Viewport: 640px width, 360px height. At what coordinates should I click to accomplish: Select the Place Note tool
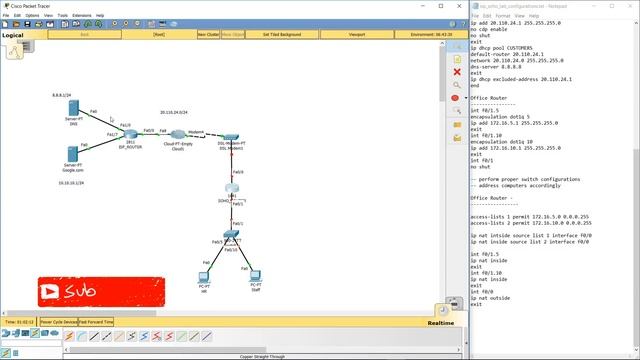coord(457,59)
